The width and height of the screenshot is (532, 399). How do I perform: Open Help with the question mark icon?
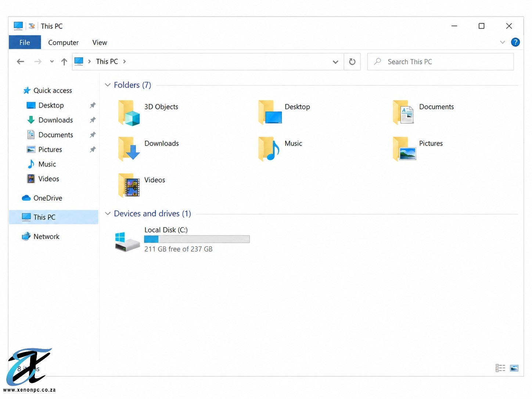(x=515, y=42)
